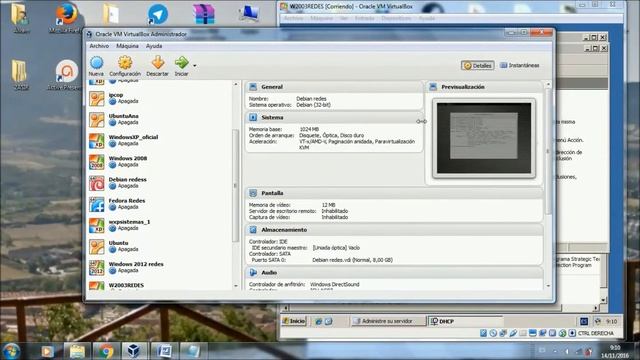The height and width of the screenshot is (360, 640).
Task: Click the Windows 2008 OS icon
Action: (x=97, y=162)
